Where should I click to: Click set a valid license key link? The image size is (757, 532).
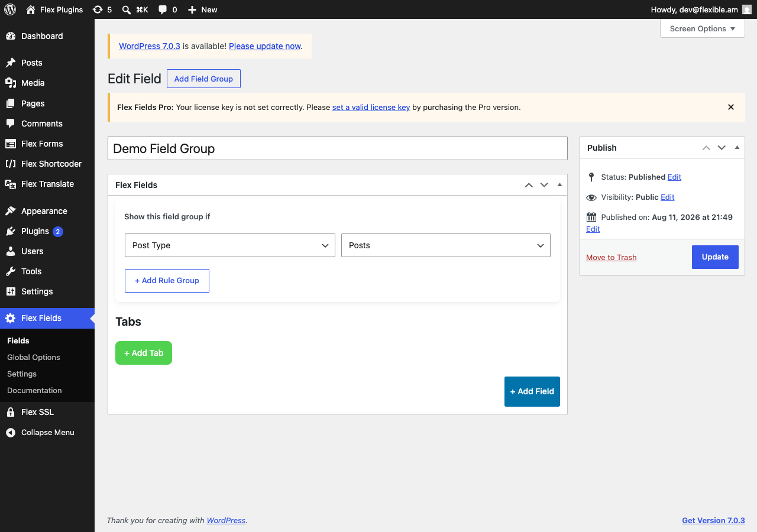click(371, 107)
